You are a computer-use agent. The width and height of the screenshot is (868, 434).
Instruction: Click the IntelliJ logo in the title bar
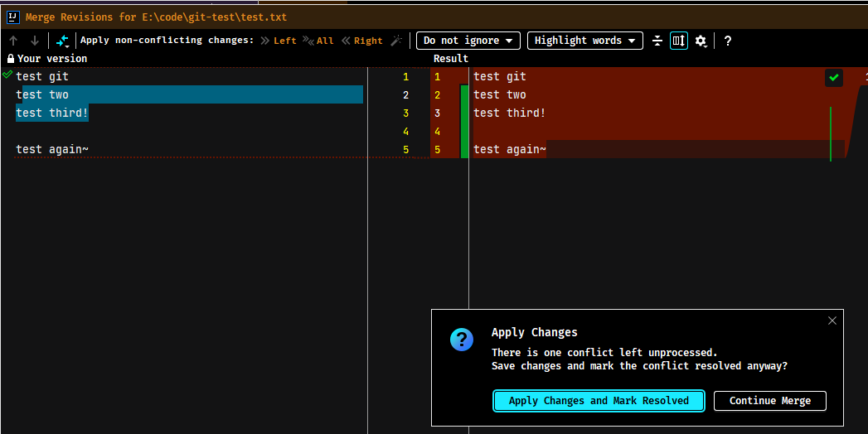coord(12,17)
